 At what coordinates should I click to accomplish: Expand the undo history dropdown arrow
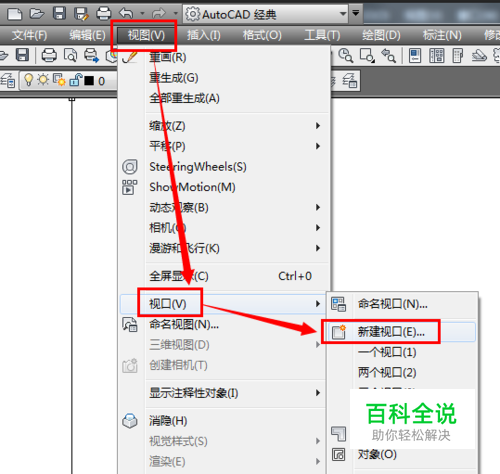tap(142, 14)
